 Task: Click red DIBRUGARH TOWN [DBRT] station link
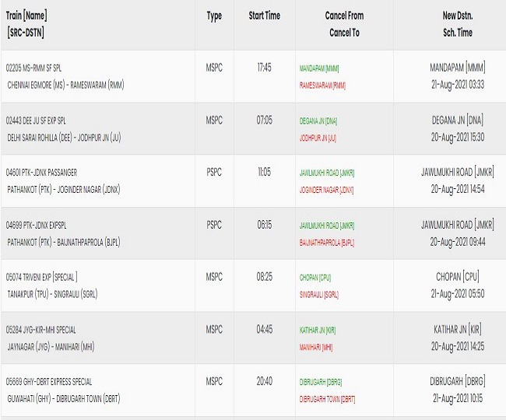click(x=327, y=399)
